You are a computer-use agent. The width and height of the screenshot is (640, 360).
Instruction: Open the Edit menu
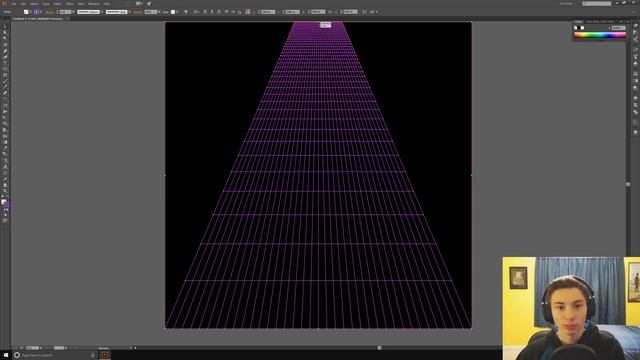(x=23, y=4)
